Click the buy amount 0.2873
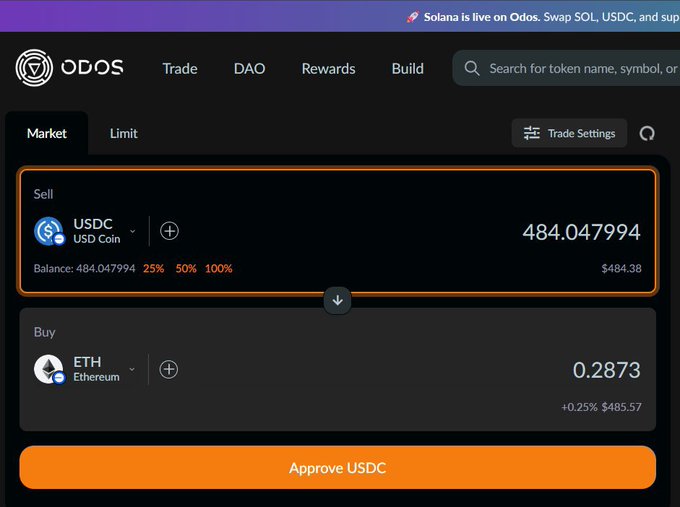 (606, 370)
